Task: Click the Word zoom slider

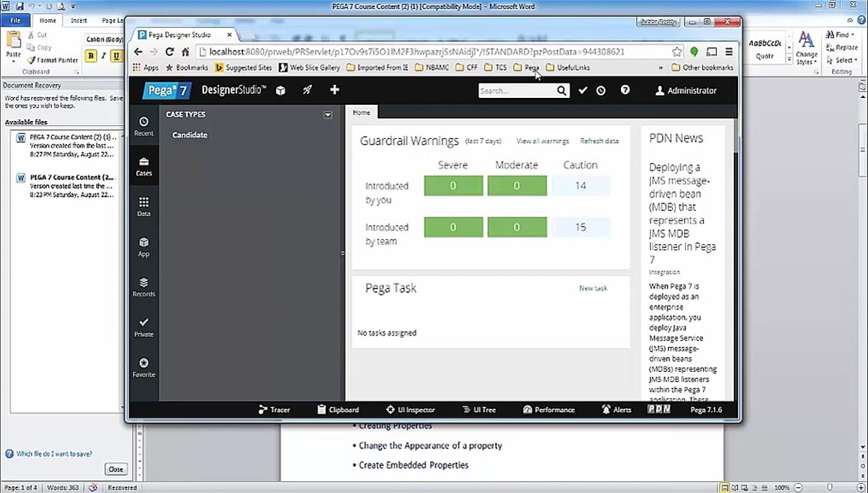Action: coord(829,488)
